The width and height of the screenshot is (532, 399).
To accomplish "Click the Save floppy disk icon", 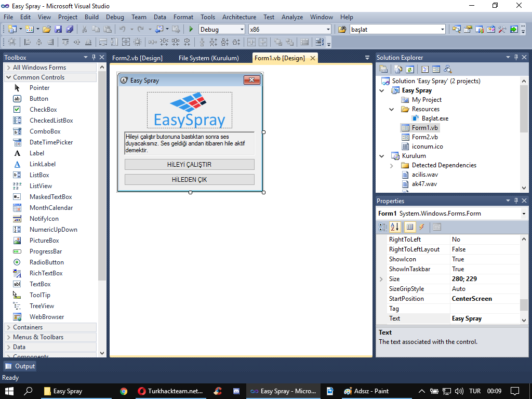I will click(x=58, y=30).
